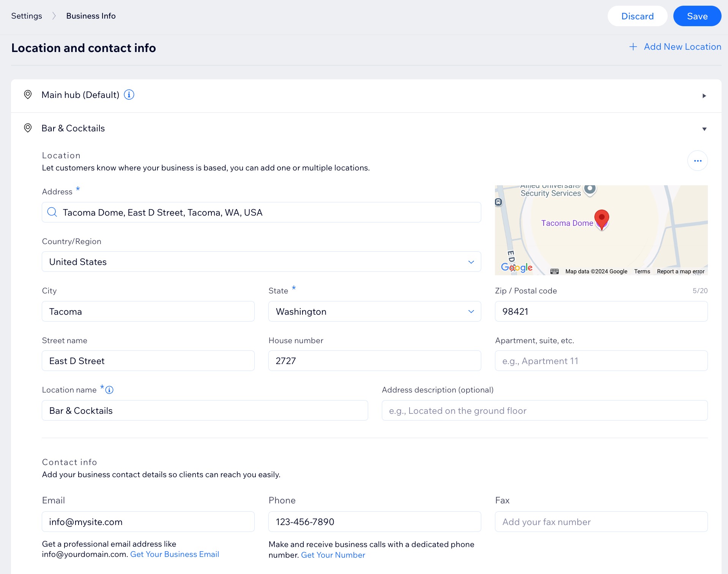Image resolution: width=728 pixels, height=574 pixels.
Task: Click the Location name input field
Action: click(205, 410)
